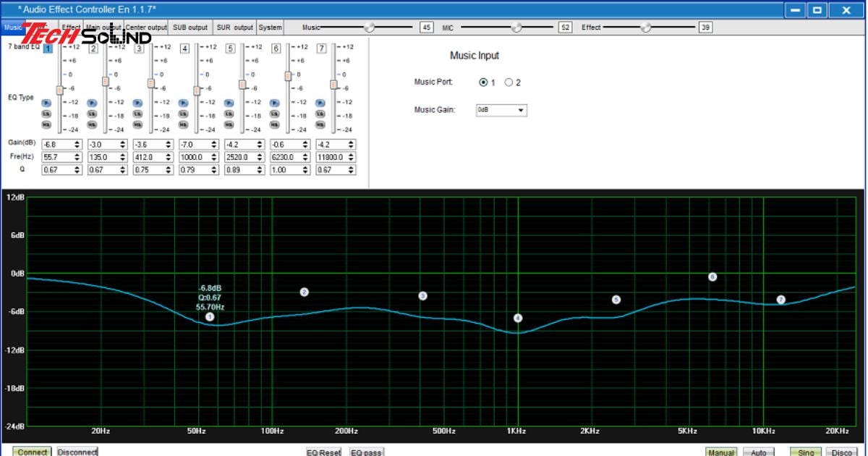This screenshot has height=456, width=868.
Task: Pick the HS EQ type for band 5
Action: (229, 124)
